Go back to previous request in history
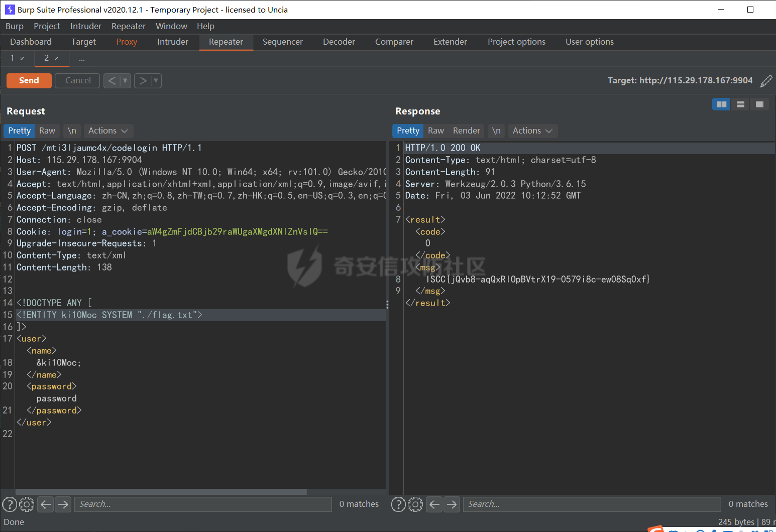776x532 pixels. (x=112, y=80)
